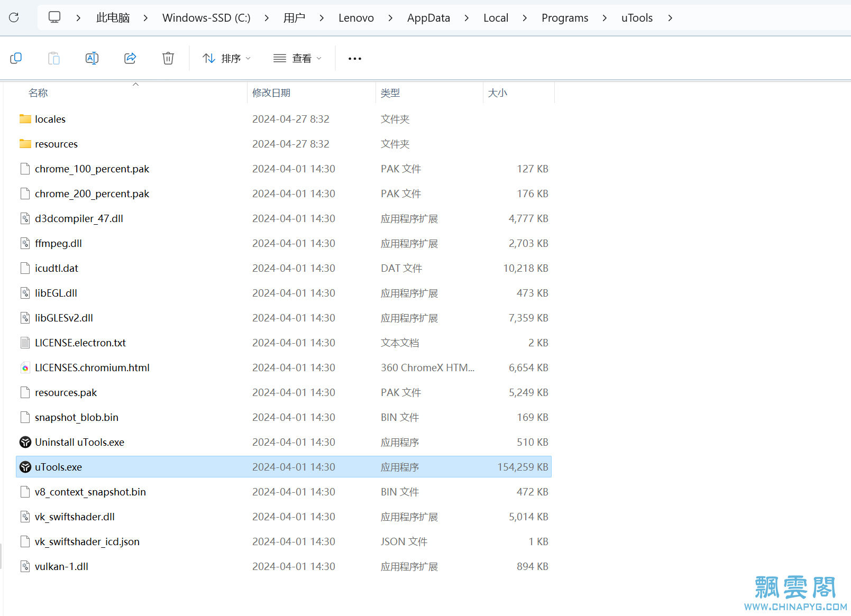Expand the chevron after uTools breadcrumb

pyautogui.click(x=670, y=18)
